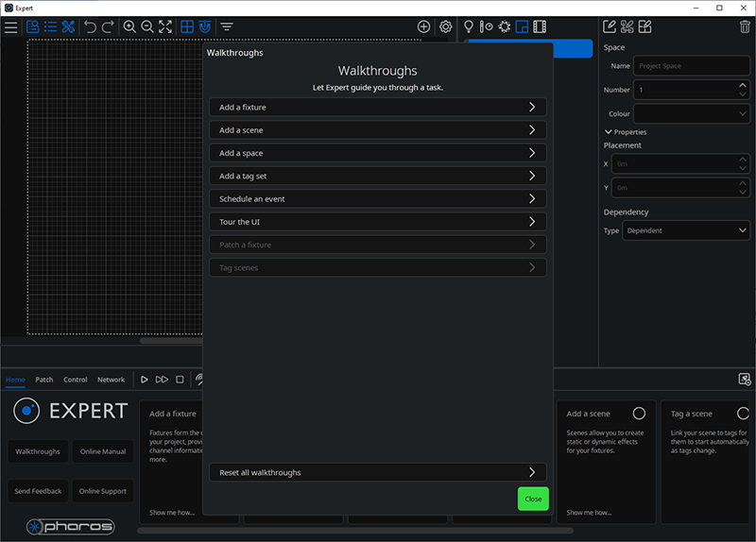The height and width of the screenshot is (542, 756).
Task: Click the zoom to fit arrows icon
Action: coord(164,26)
